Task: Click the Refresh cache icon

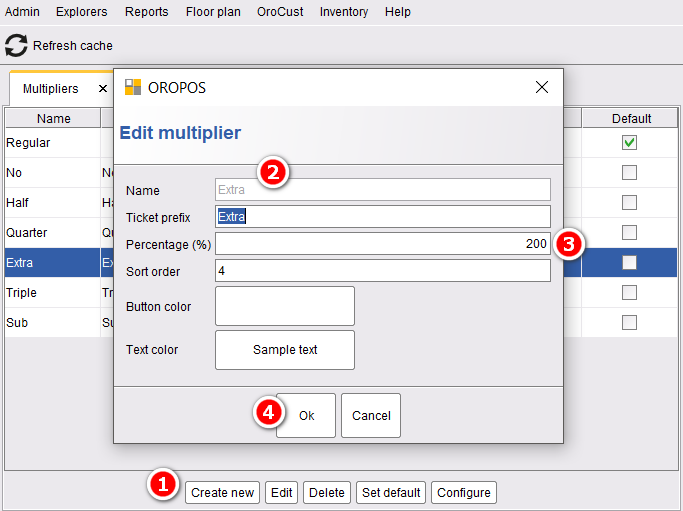Action: (x=16, y=45)
